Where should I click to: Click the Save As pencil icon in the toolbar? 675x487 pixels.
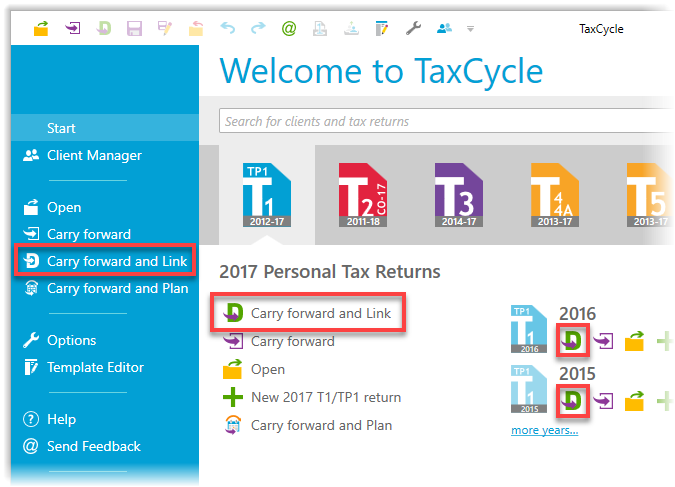[165, 28]
